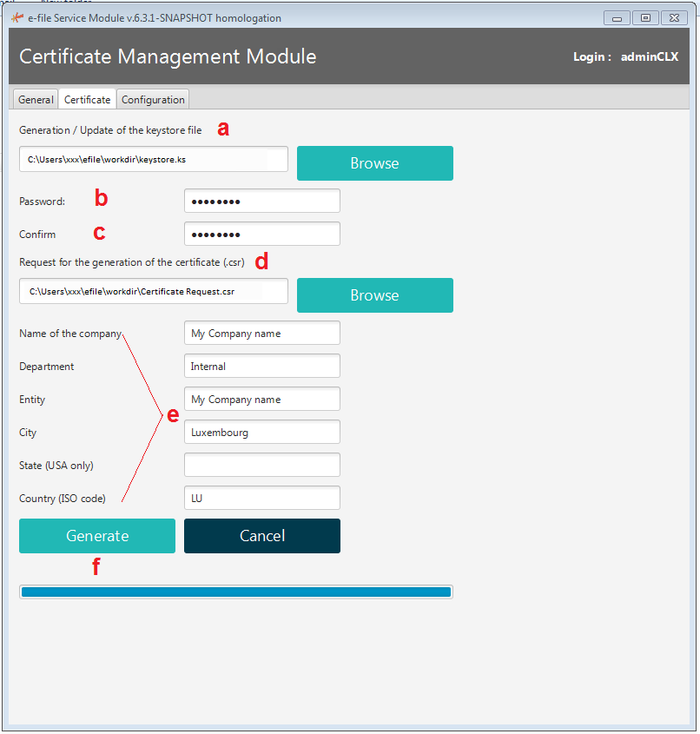Image resolution: width=700 pixels, height=734 pixels.
Task: Focus the Confirm password field
Action: pos(262,234)
